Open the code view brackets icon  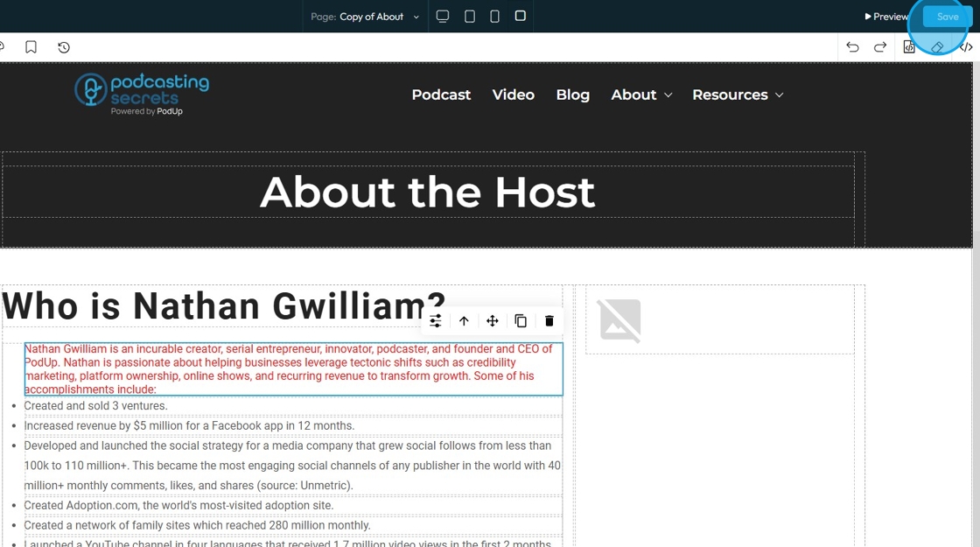[x=966, y=47]
